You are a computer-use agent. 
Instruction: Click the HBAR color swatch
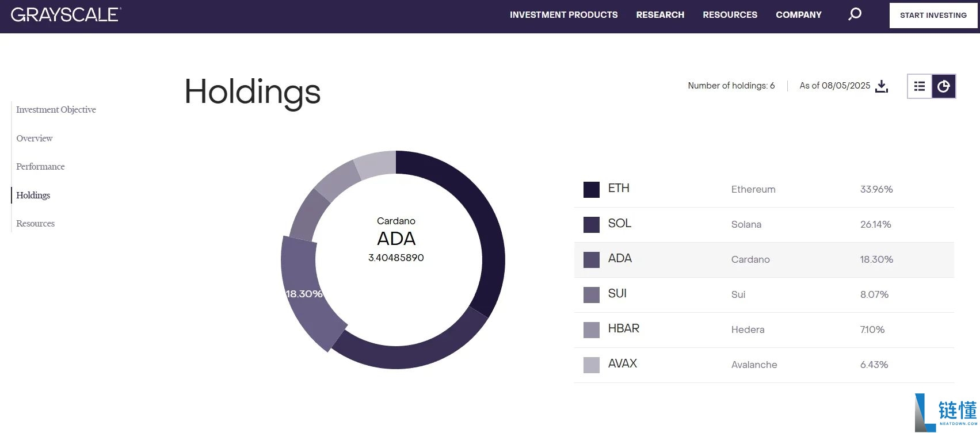point(592,330)
